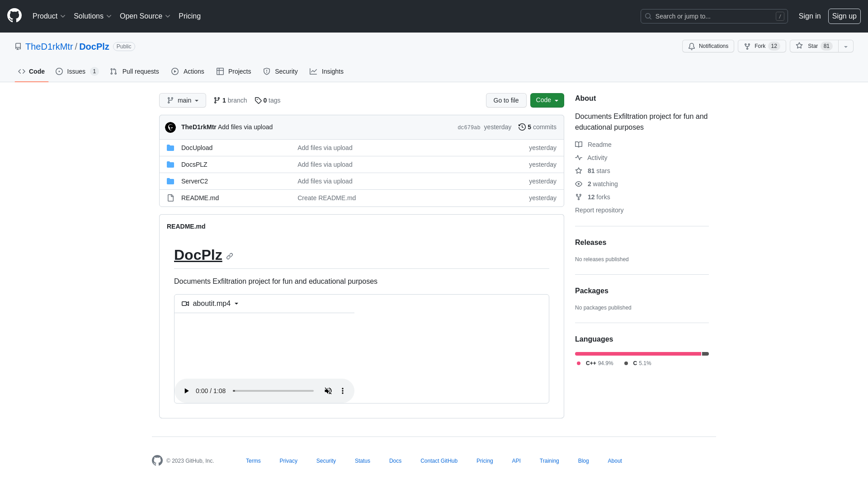Click the DocsPLZ folder icon

click(x=170, y=164)
